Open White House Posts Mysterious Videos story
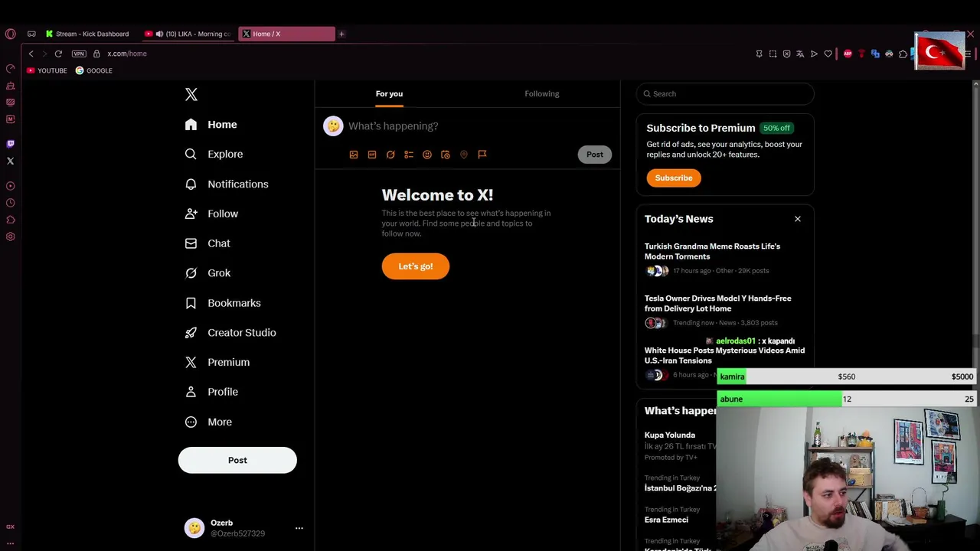The image size is (980, 551). click(x=724, y=356)
